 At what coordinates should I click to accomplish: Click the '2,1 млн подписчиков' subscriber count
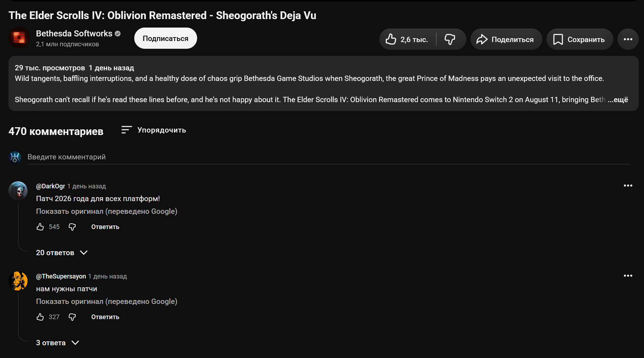point(67,44)
